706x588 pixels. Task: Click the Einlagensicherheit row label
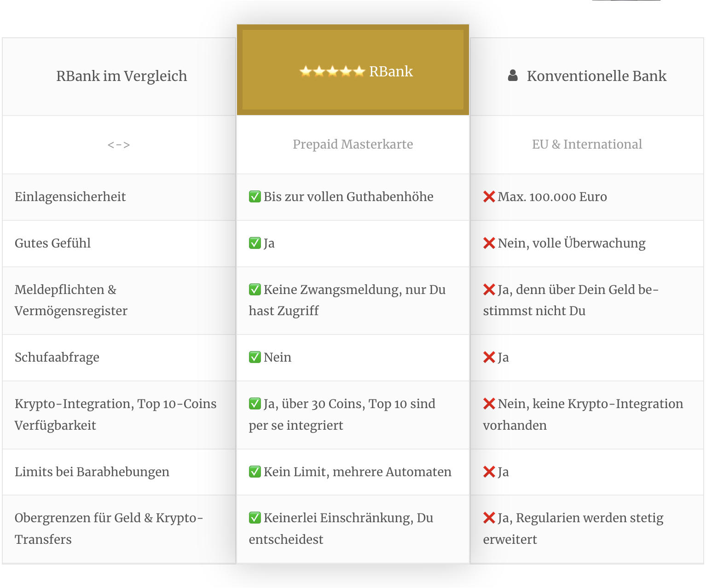70,197
